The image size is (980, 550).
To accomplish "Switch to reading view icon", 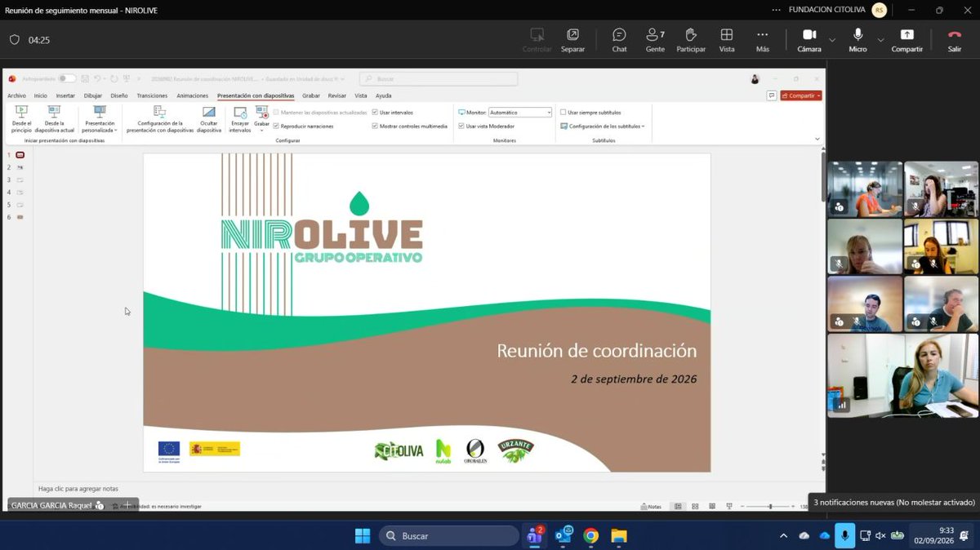I will tap(712, 507).
